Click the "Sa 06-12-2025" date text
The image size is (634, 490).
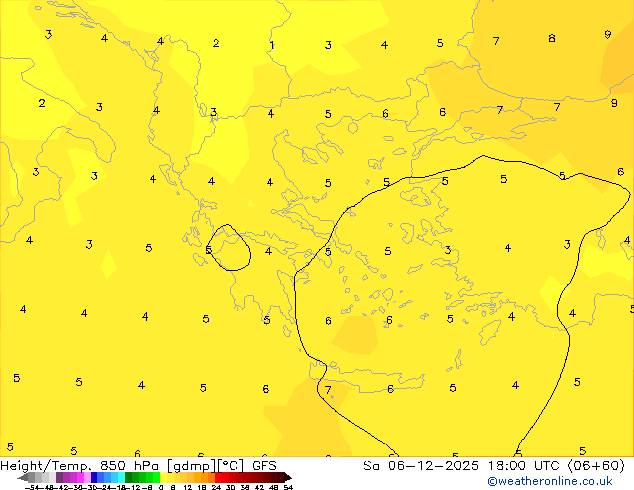[x=421, y=465]
